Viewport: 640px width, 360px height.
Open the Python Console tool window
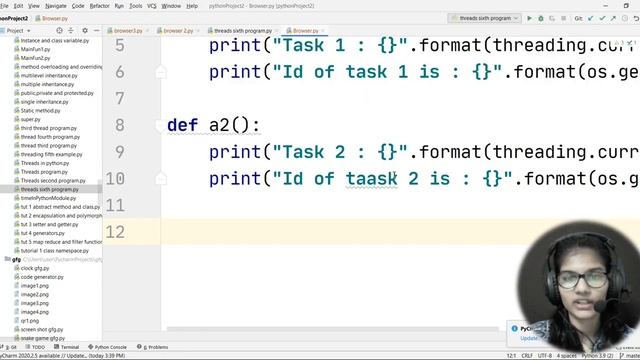[x=108, y=347]
